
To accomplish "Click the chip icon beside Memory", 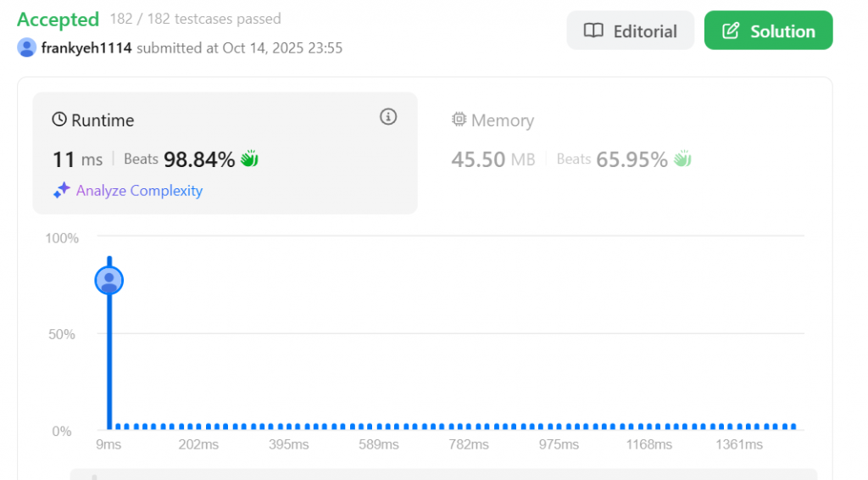I will (x=459, y=120).
